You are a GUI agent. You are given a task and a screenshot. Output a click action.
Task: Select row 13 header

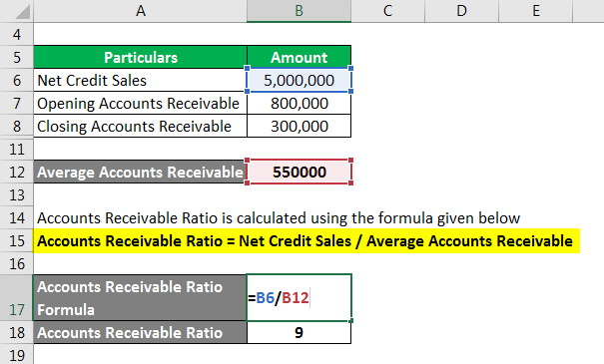click(17, 195)
